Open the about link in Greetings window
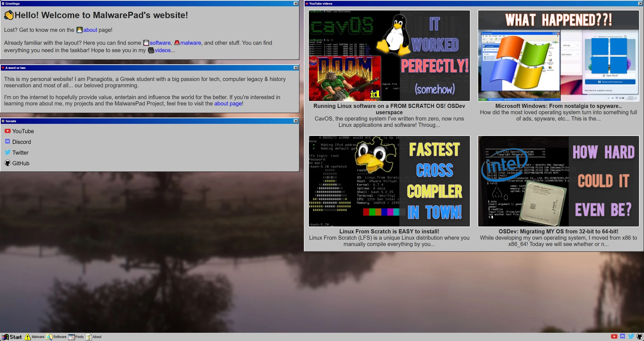This screenshot has width=644, height=341. click(x=90, y=30)
